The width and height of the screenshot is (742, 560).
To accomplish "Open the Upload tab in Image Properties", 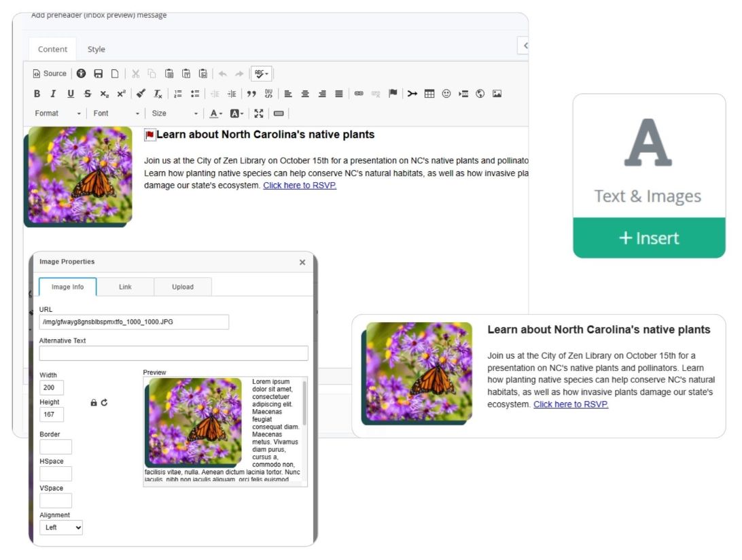I will (x=182, y=287).
